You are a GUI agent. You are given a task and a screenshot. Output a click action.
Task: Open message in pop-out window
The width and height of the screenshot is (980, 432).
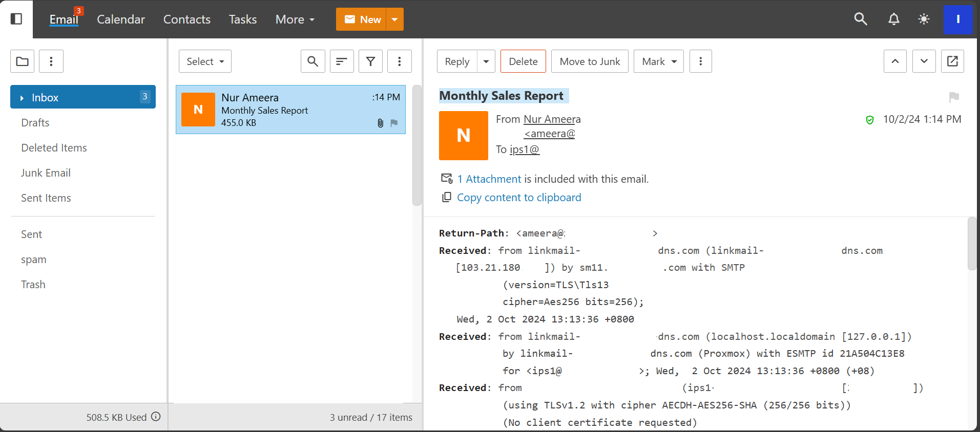click(952, 61)
